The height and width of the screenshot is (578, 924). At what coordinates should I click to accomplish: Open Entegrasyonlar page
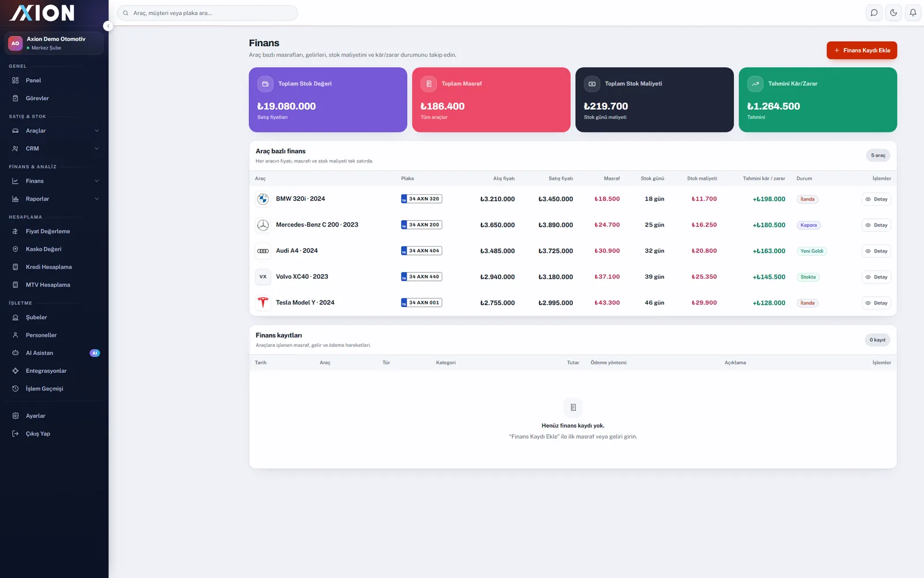pyautogui.click(x=54, y=371)
